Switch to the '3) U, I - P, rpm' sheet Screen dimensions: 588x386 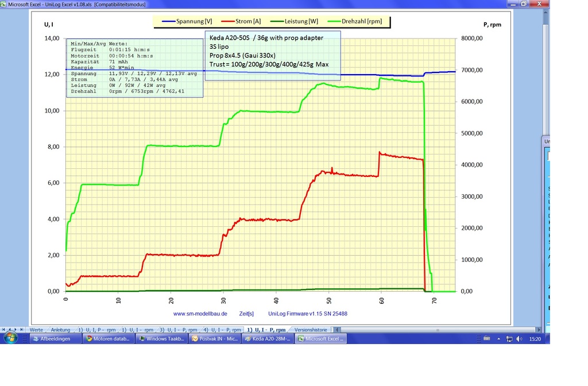click(179, 330)
